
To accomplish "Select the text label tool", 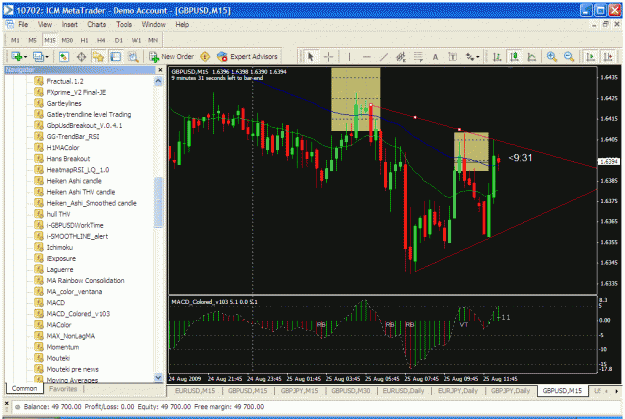I will [452, 57].
